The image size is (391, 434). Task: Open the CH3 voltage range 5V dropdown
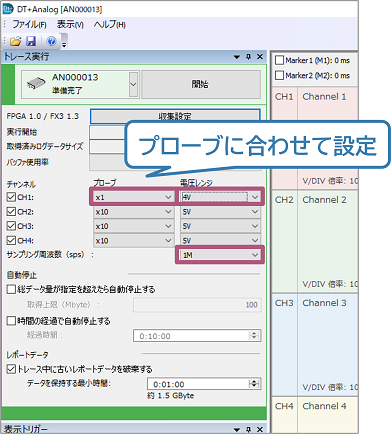coord(220,226)
